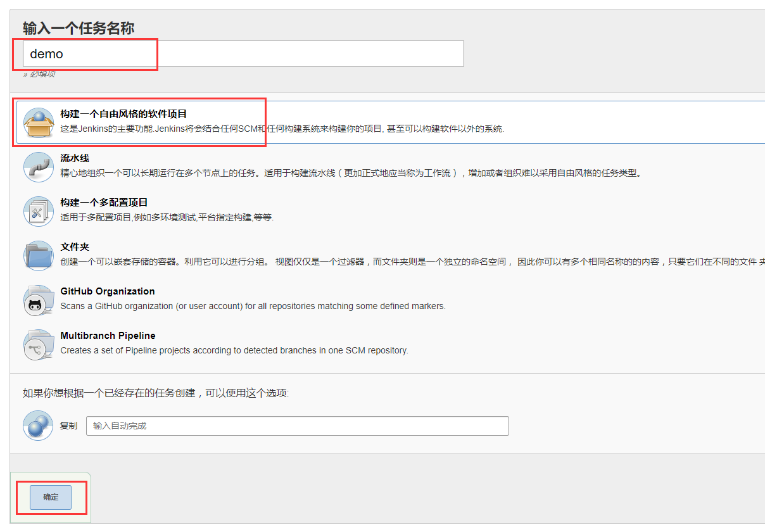Click the 复制 copy spheres icon
The height and width of the screenshot is (532, 765).
pos(38,426)
